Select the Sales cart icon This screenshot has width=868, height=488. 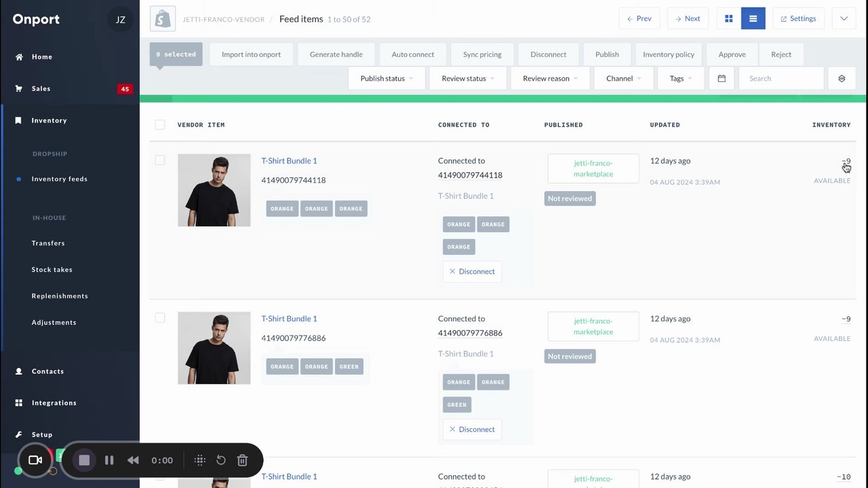pos(19,89)
